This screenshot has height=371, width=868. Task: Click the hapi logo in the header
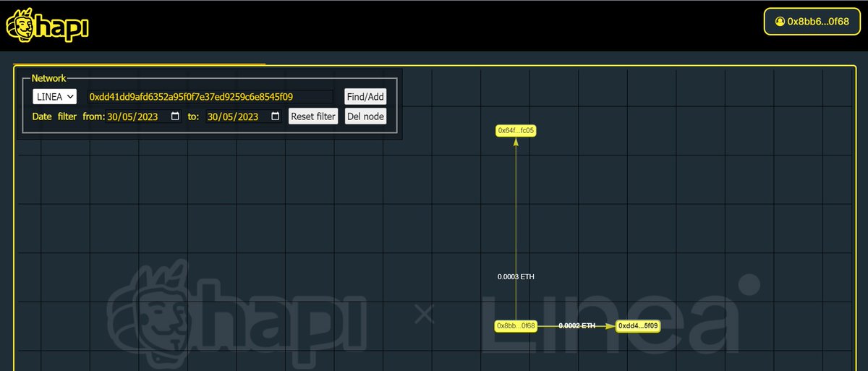pyautogui.click(x=47, y=26)
